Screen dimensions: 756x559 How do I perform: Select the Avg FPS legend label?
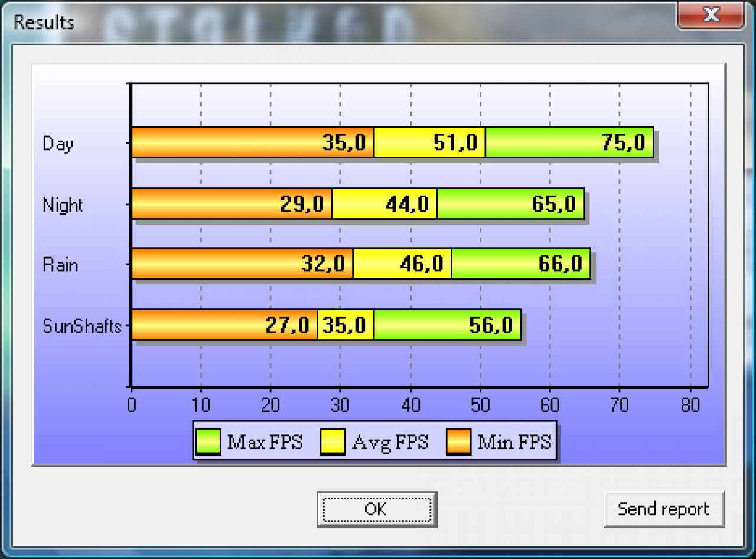coord(390,442)
